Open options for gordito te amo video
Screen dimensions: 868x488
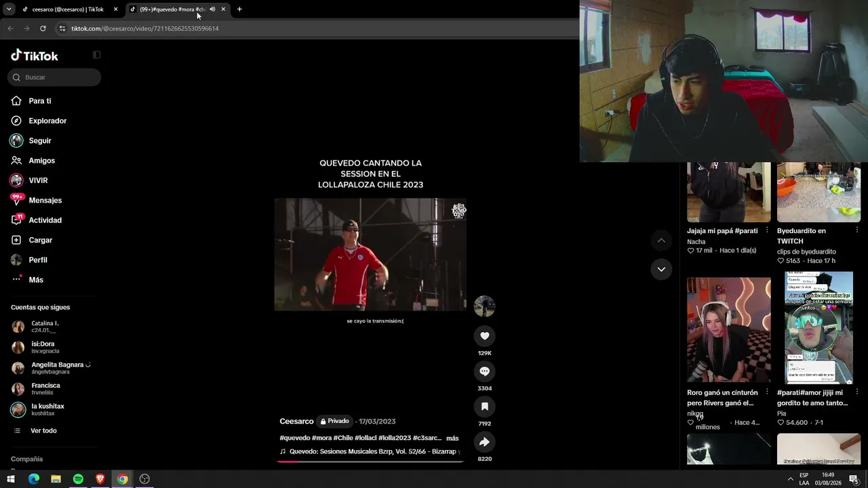point(856,392)
